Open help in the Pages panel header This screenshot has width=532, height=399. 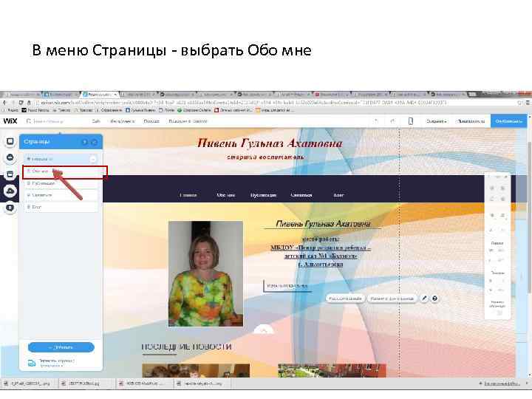[x=85, y=142]
